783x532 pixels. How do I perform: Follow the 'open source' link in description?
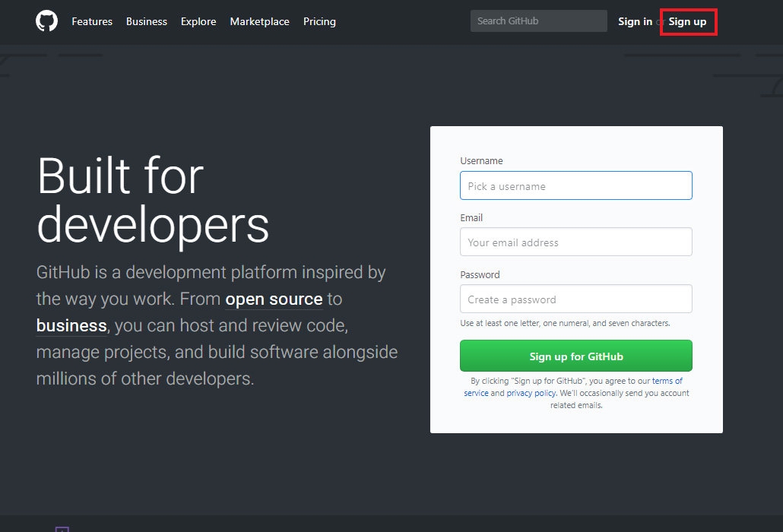pos(274,299)
